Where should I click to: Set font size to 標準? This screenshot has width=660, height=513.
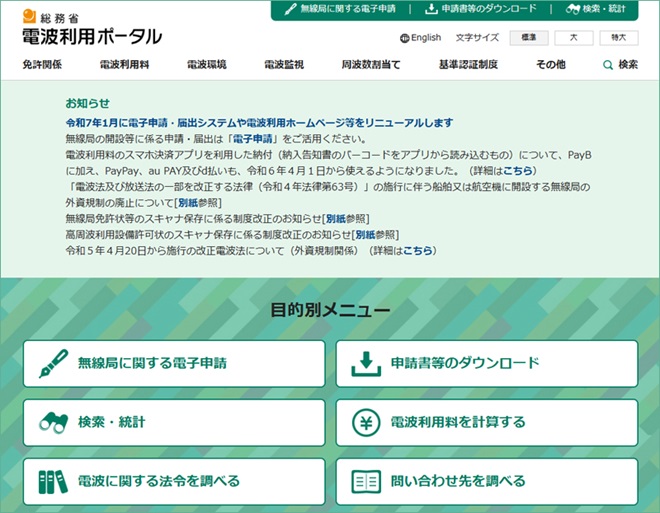tap(529, 38)
